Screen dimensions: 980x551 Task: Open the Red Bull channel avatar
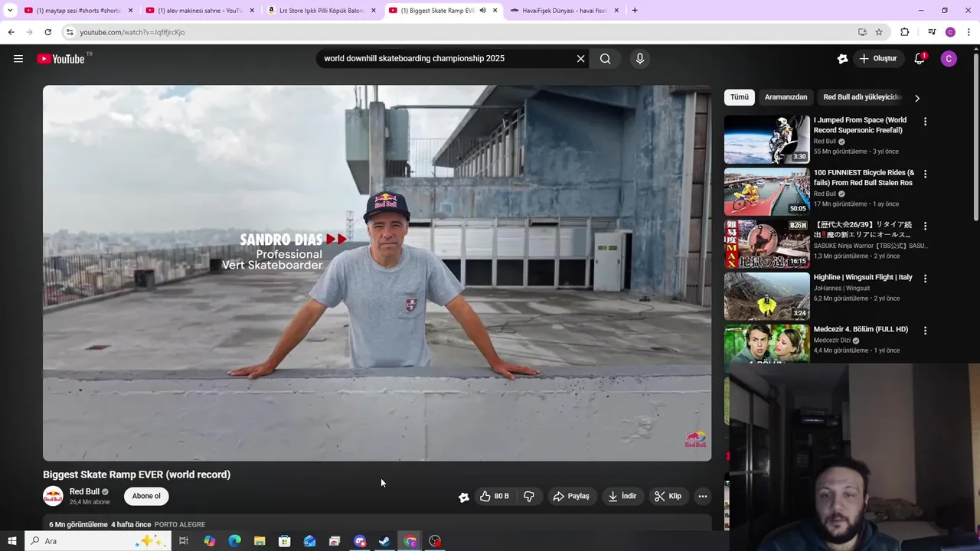[x=53, y=497]
